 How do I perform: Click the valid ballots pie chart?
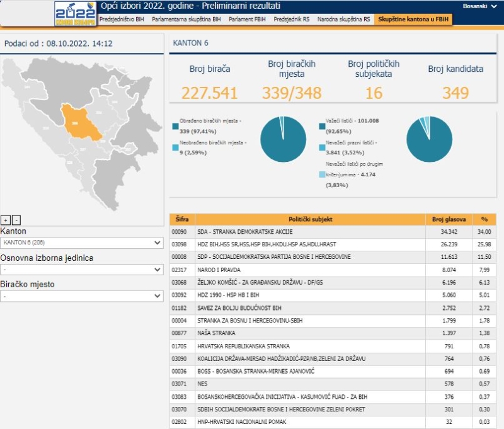click(429, 139)
